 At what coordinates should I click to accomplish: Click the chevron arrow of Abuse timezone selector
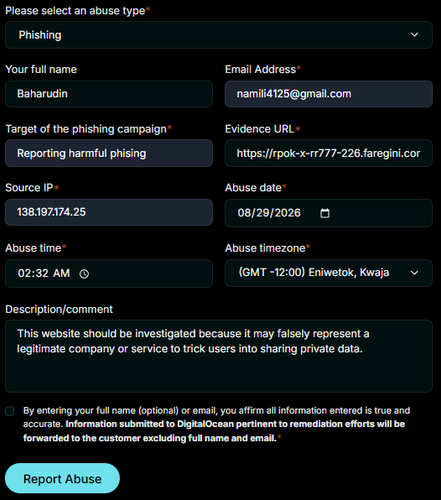point(414,273)
